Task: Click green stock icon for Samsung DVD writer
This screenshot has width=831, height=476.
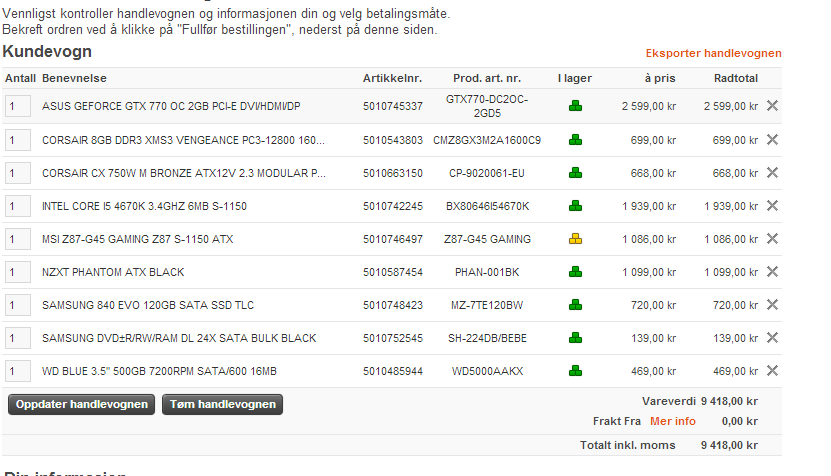Action: (x=575, y=338)
